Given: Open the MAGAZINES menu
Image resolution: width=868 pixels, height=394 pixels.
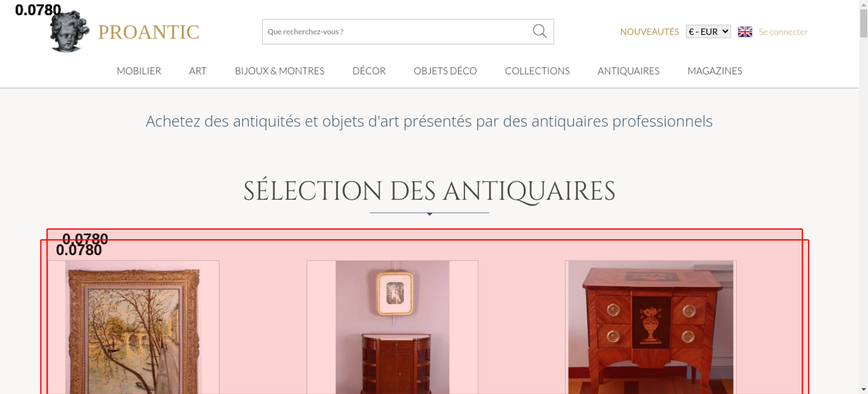Looking at the screenshot, I should point(715,71).
